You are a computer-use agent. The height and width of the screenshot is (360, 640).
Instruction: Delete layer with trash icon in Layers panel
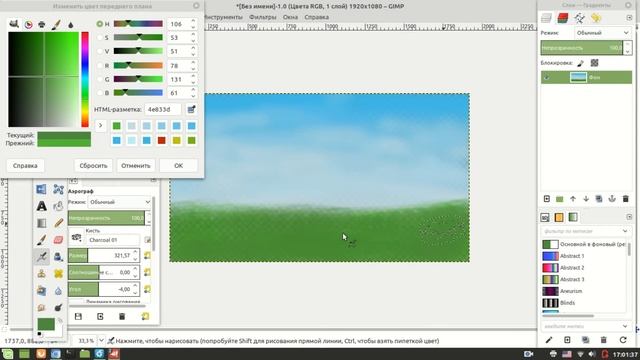tap(625, 199)
